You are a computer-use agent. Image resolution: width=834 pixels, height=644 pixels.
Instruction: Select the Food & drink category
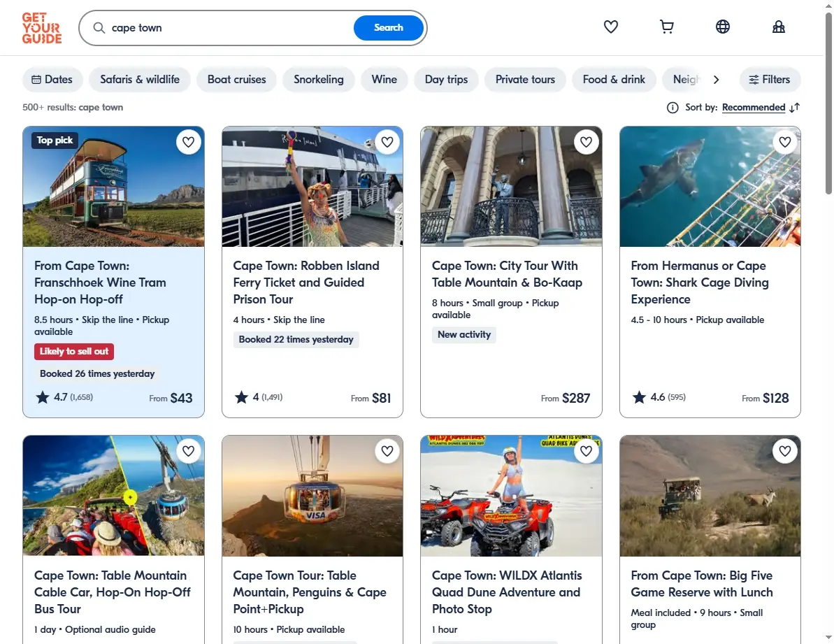614,80
